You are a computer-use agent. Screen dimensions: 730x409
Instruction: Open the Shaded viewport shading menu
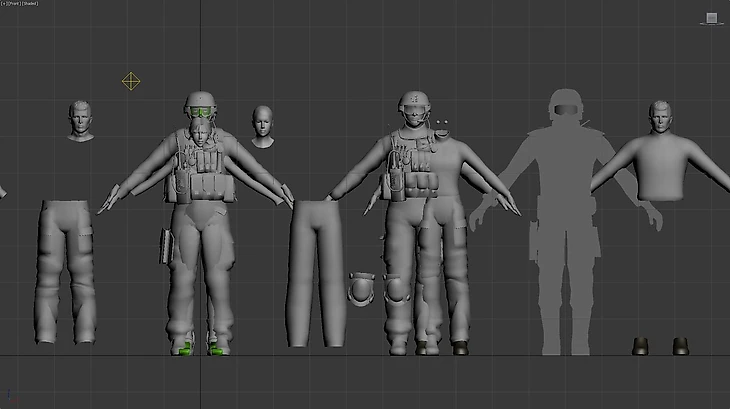30,3
